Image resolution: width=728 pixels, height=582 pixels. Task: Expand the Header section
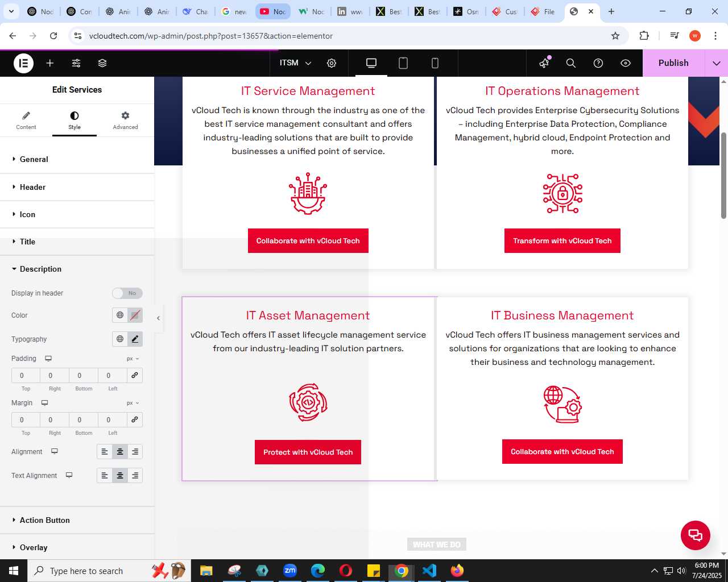77,187
